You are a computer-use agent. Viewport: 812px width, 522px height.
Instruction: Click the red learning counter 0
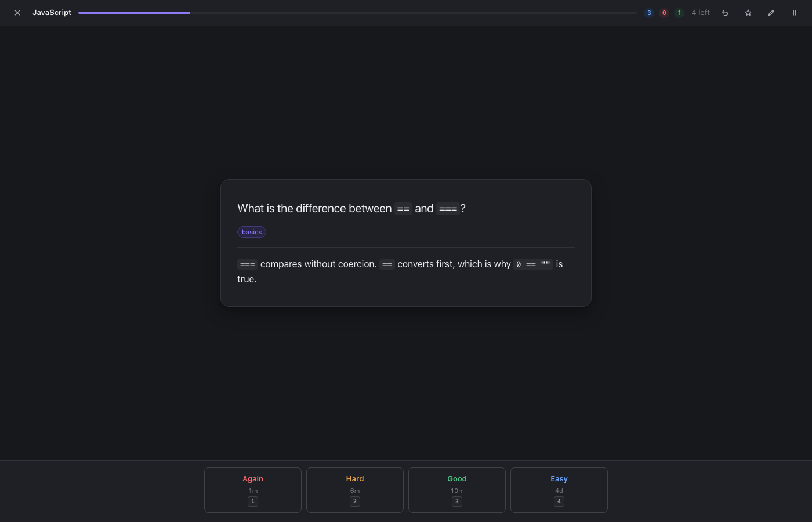(664, 13)
